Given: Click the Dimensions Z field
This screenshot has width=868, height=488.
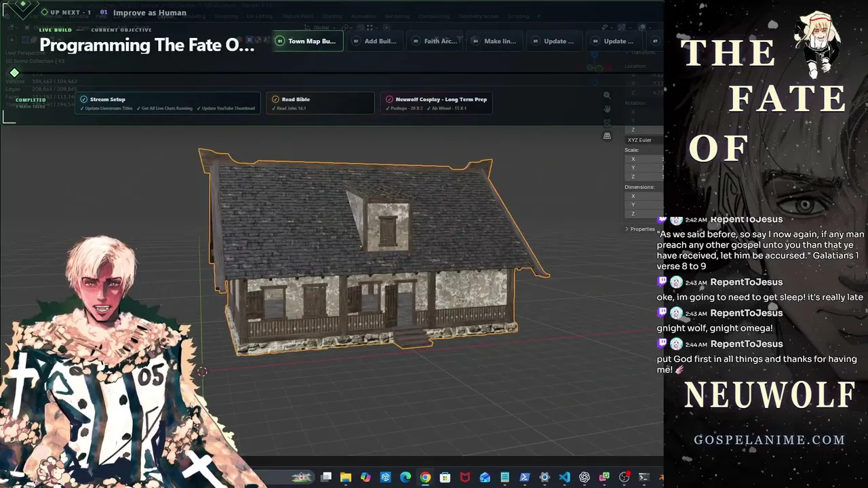Looking at the screenshot, I should tap(644, 213).
